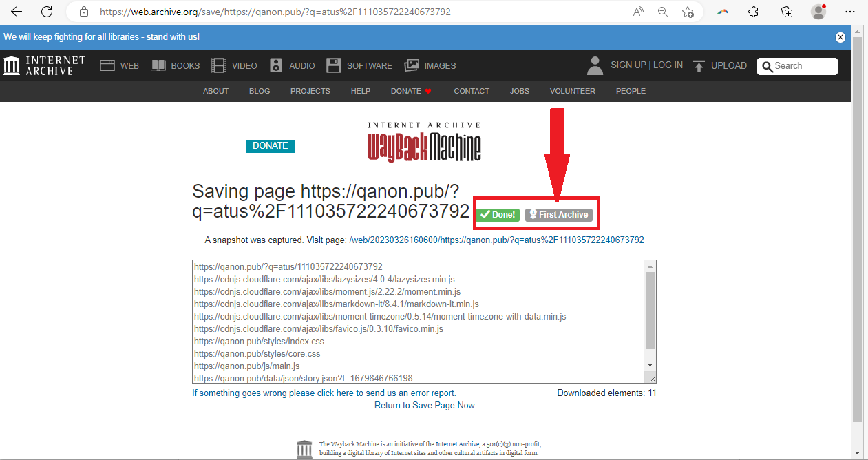Add this page to favorites star
Image resolution: width=868 pixels, height=460 pixels.
687,12
